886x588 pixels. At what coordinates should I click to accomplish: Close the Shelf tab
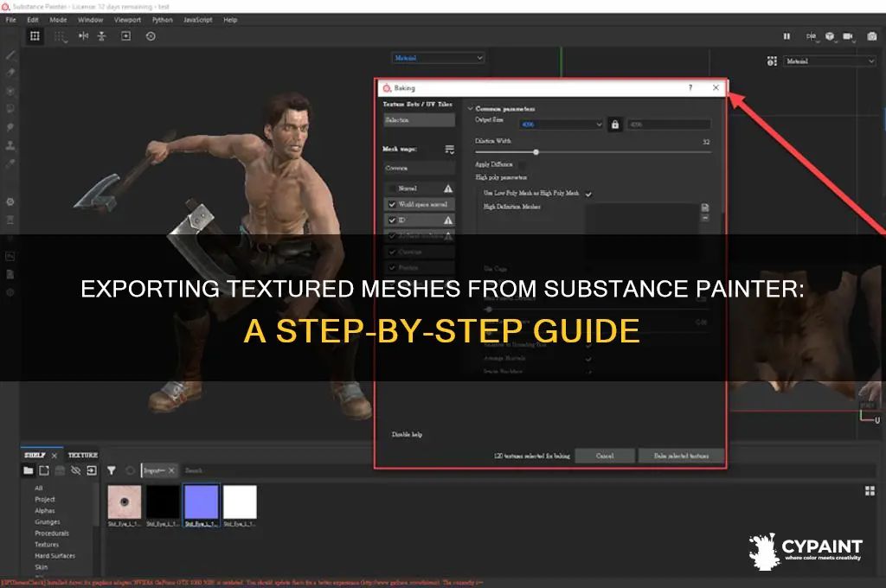(x=55, y=456)
